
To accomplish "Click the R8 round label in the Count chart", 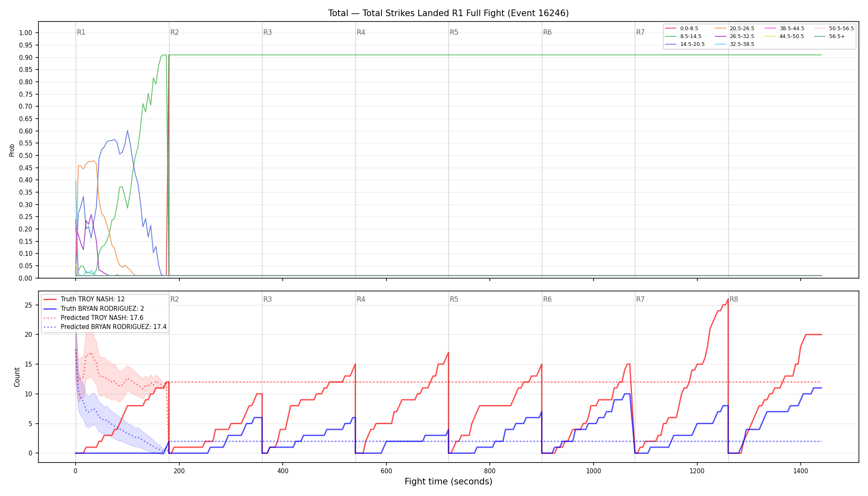I will point(734,299).
